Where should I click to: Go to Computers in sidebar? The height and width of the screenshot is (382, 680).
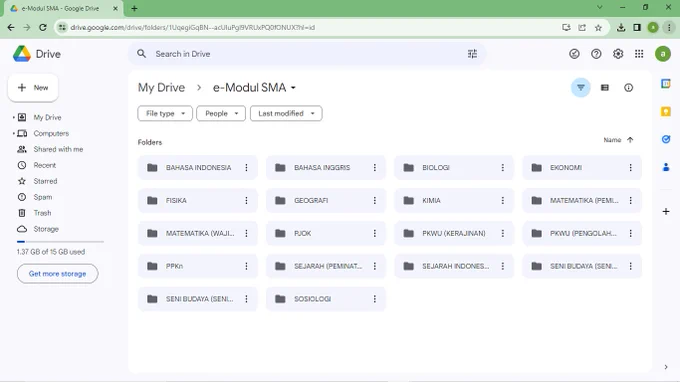[x=51, y=134]
